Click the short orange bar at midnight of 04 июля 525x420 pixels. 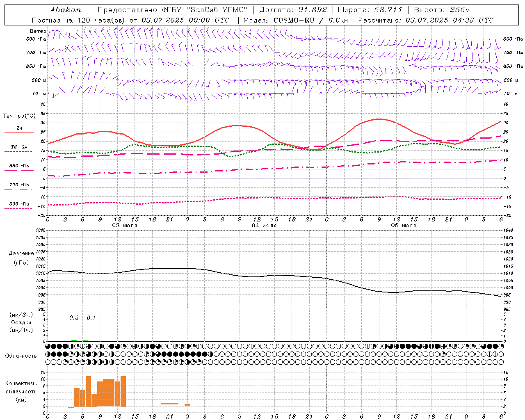pos(187,405)
